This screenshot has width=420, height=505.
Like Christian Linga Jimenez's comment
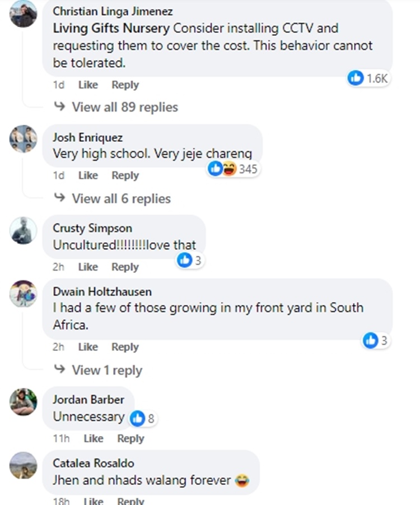88,85
